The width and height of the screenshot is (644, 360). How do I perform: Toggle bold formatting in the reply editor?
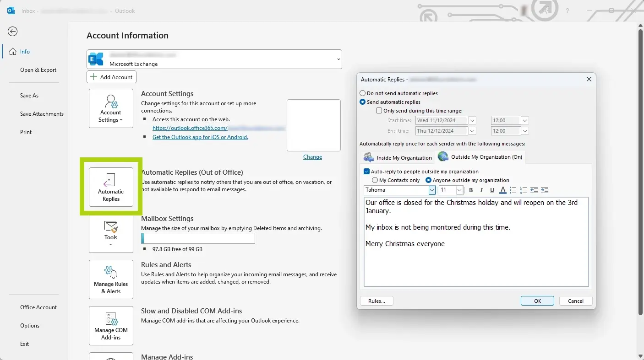pos(471,190)
